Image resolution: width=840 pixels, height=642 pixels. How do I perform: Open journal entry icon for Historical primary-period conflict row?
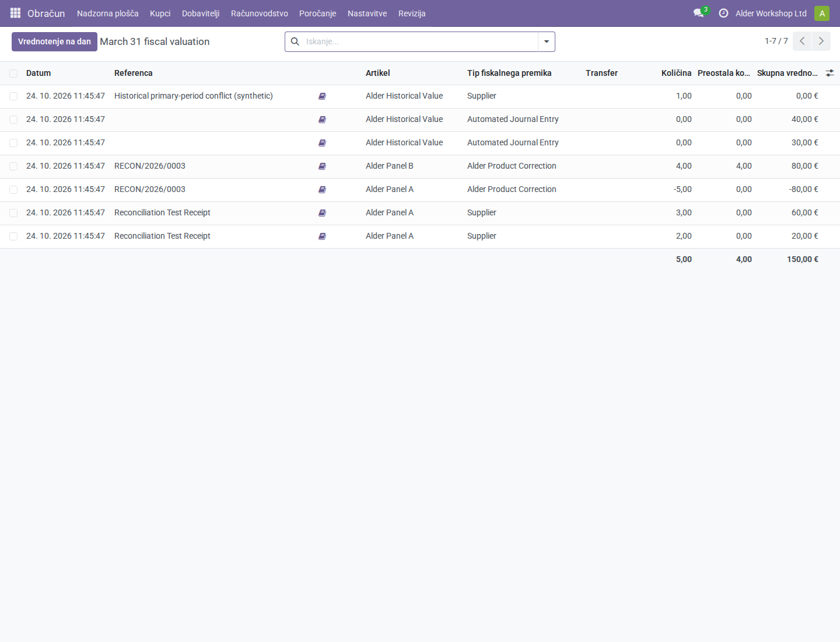tap(322, 96)
